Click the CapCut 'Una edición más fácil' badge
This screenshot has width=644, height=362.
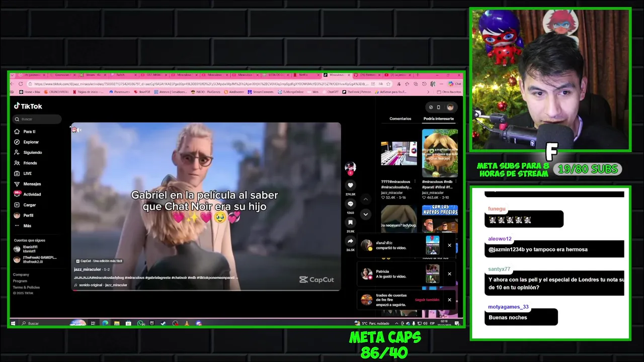coord(99,261)
